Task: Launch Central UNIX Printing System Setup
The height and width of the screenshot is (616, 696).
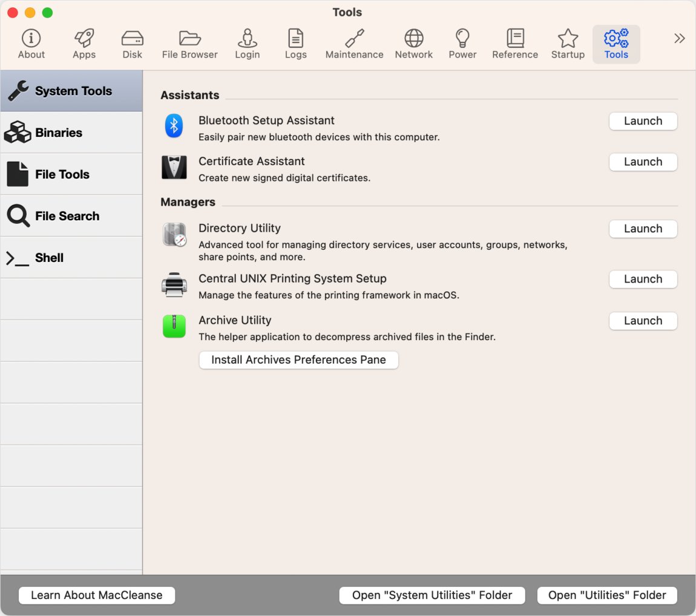Action: point(643,279)
